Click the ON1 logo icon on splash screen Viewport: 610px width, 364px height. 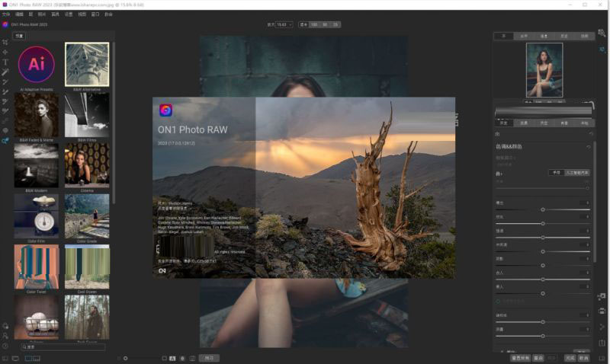click(x=165, y=110)
